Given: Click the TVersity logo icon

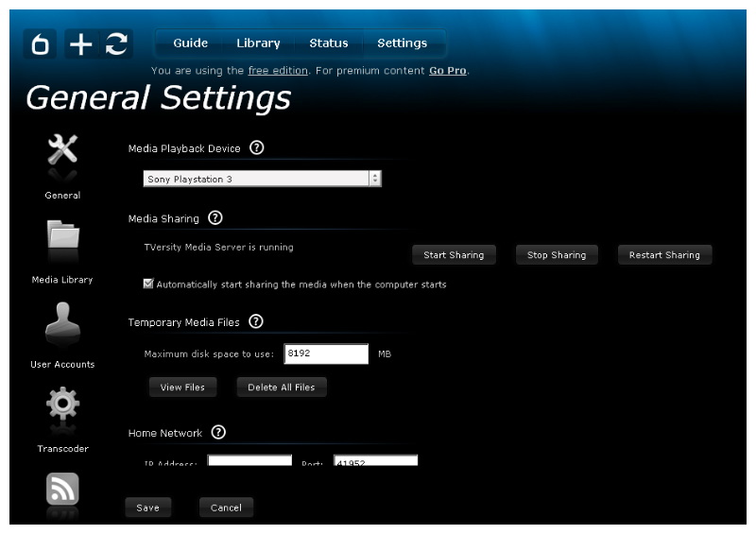Looking at the screenshot, I should [40, 44].
